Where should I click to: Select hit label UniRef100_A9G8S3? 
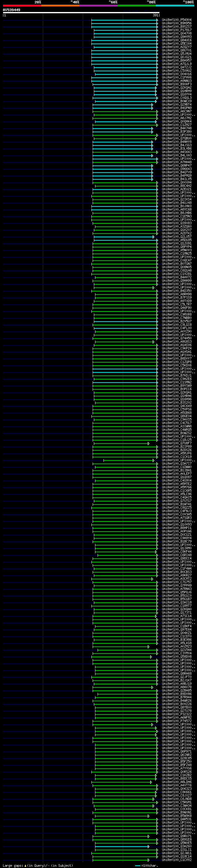coord(177,342)
